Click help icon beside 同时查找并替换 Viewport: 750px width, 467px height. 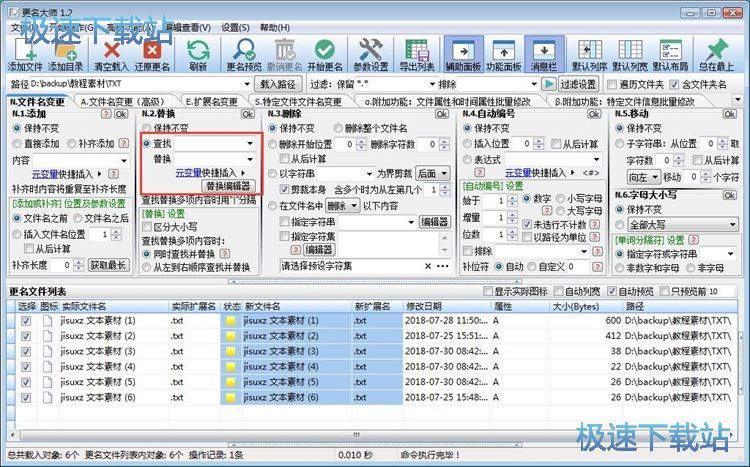click(x=225, y=254)
